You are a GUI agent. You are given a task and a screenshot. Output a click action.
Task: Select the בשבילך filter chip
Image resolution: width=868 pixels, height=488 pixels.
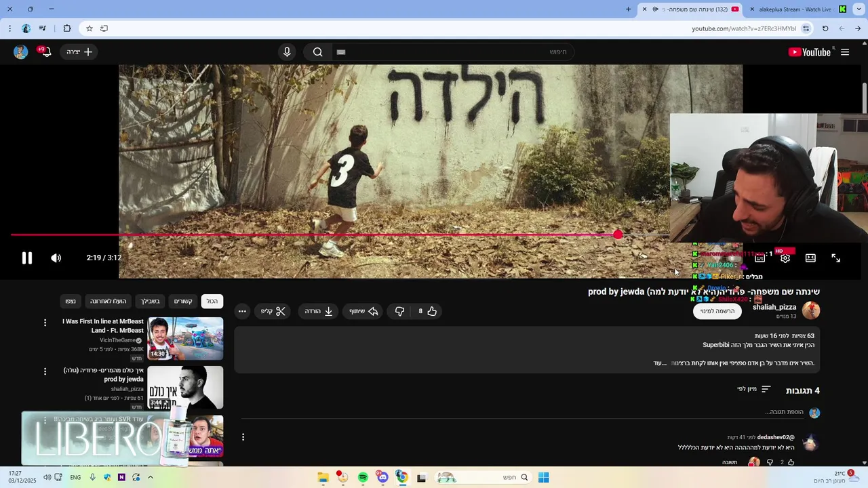tap(150, 301)
